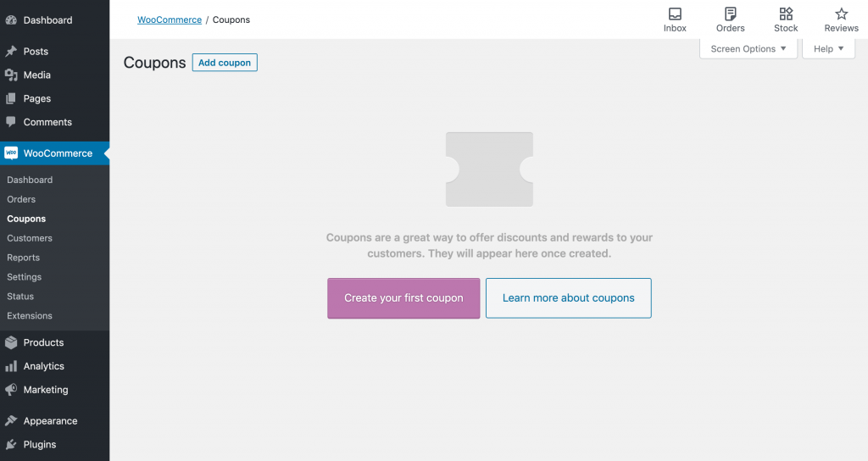Click the Products box icon
The width and height of the screenshot is (868, 461).
click(x=11, y=342)
